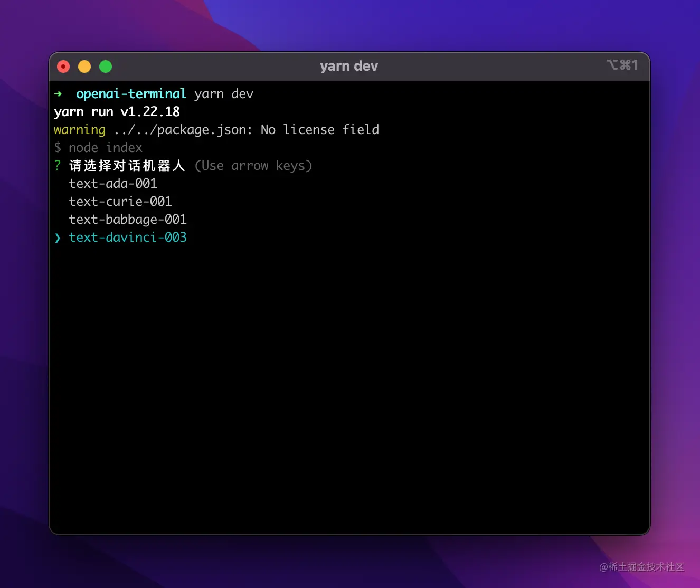Click the '$ node index' command line
Viewport: 700px width, 588px height.
coord(98,148)
